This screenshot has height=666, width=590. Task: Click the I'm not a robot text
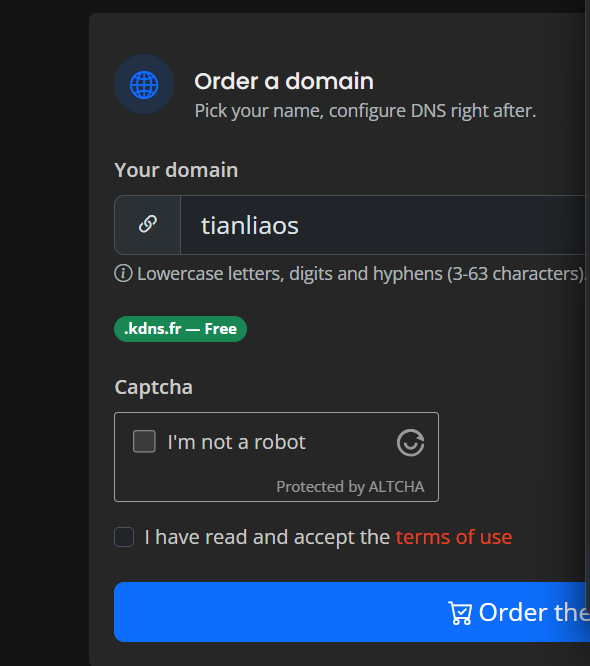[x=236, y=442]
